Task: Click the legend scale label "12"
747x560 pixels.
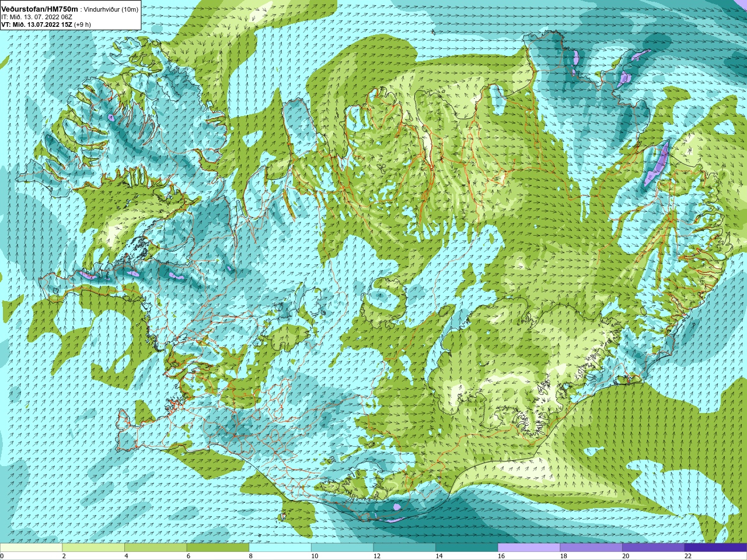Action: coord(377,556)
